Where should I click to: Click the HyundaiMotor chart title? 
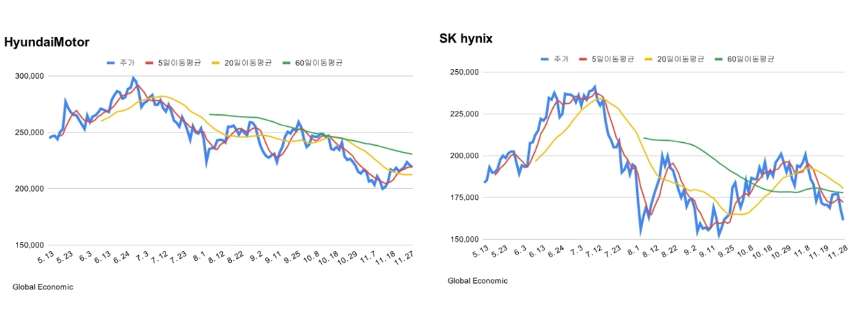[x=47, y=43]
